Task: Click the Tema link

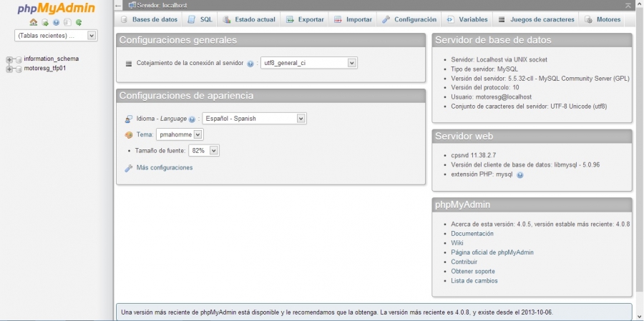Action: [x=145, y=134]
